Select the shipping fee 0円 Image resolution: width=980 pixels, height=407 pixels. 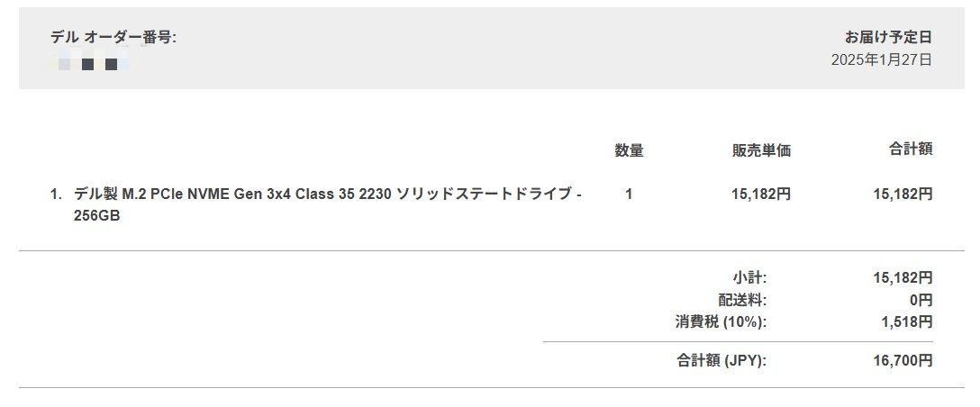point(921,300)
